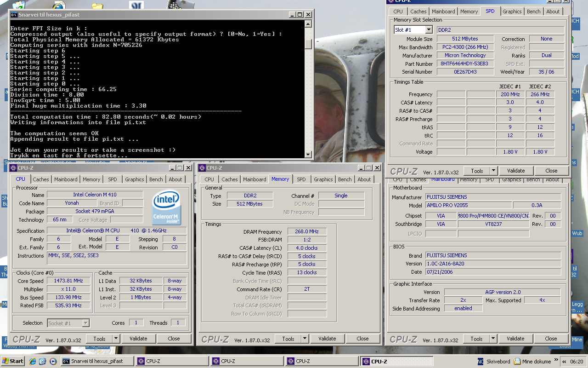The width and height of the screenshot is (588, 368).
Task: Open About tab in CPU-tab window
Action: pyautogui.click(x=175, y=179)
